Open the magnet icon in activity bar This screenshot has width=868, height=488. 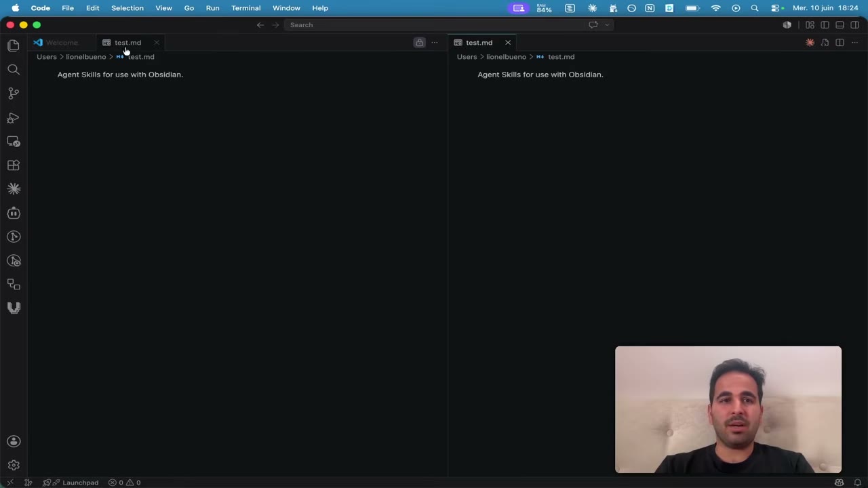(x=14, y=308)
